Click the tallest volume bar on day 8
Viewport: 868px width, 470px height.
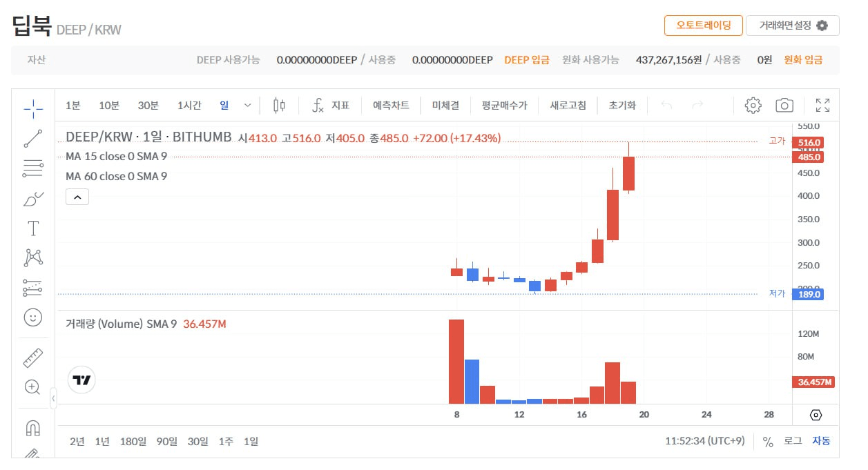point(456,362)
